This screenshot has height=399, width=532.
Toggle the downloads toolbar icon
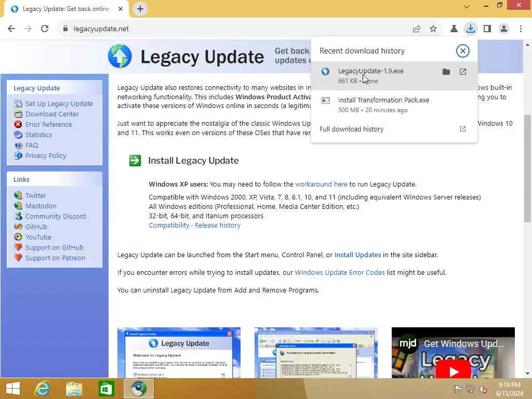pyautogui.click(x=470, y=29)
